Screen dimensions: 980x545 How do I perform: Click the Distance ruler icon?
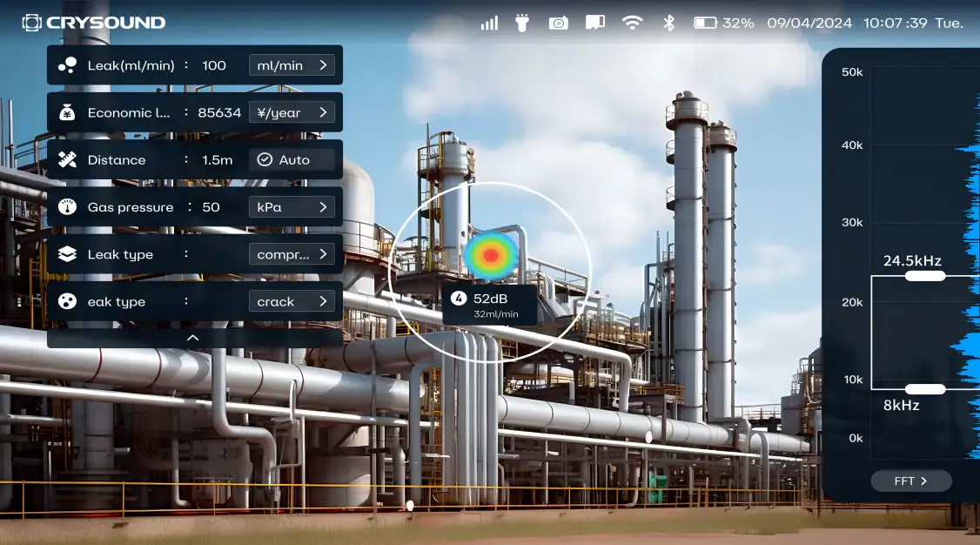tap(67, 160)
